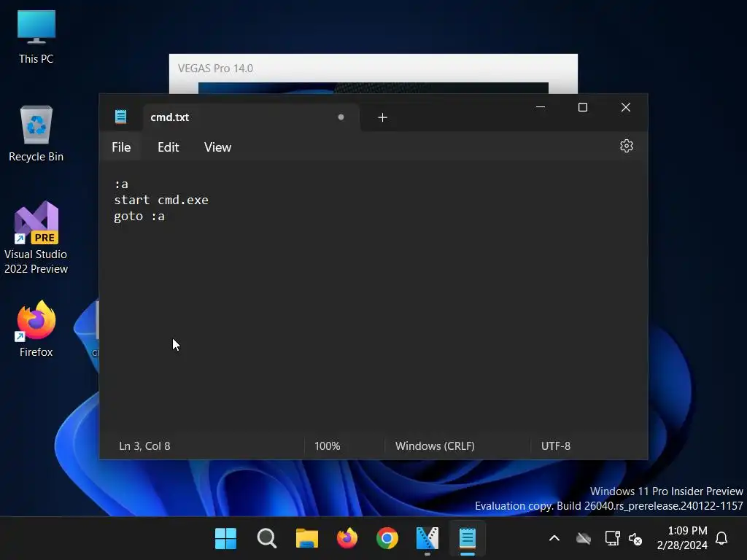The image size is (747, 560).
Task: Click the Notepad taskbar icon
Action: coord(468,539)
